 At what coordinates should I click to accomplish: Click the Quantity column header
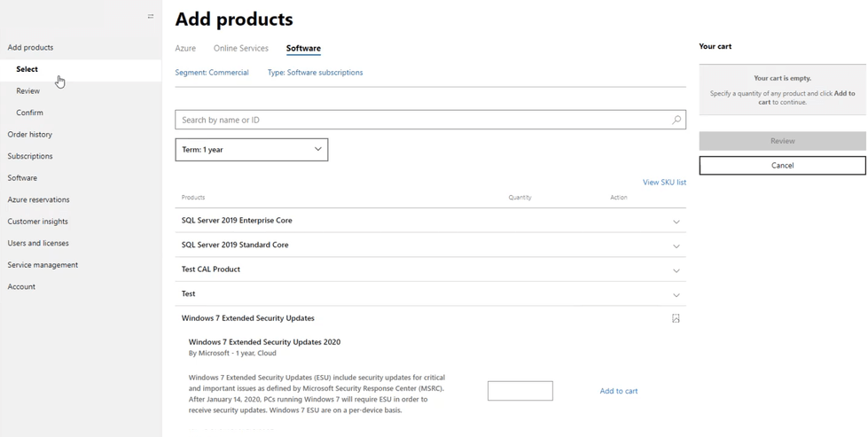coord(520,198)
